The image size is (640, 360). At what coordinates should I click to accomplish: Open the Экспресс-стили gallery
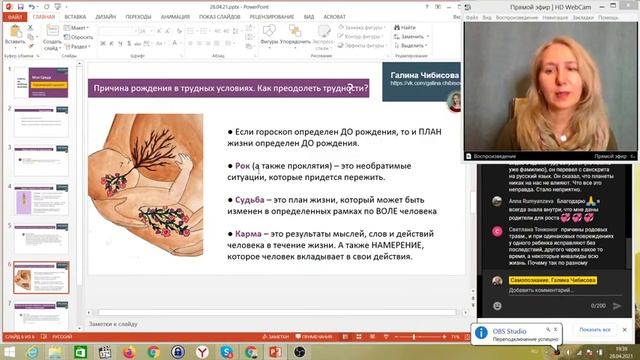[323, 36]
